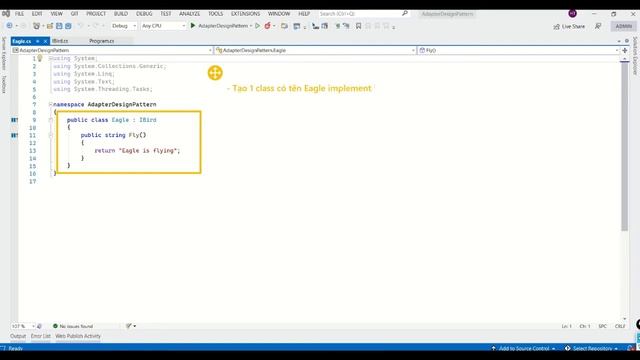
Task: Click the comment selection toolbar icon
Action: pyautogui.click(x=338, y=26)
